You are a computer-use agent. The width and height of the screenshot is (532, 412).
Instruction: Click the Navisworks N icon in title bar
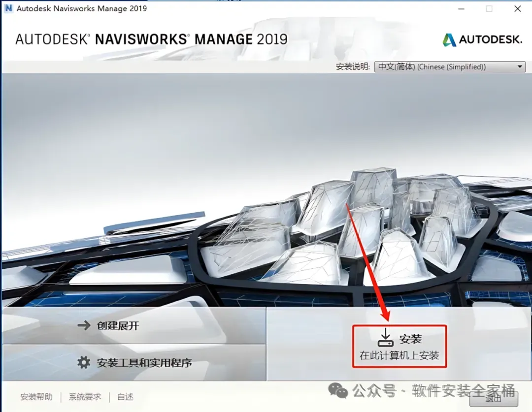click(8, 8)
